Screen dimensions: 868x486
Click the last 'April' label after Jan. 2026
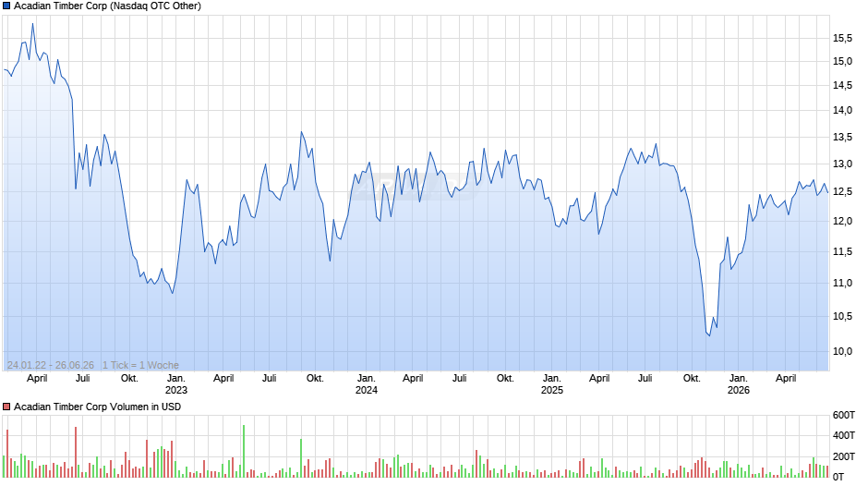coord(786,379)
